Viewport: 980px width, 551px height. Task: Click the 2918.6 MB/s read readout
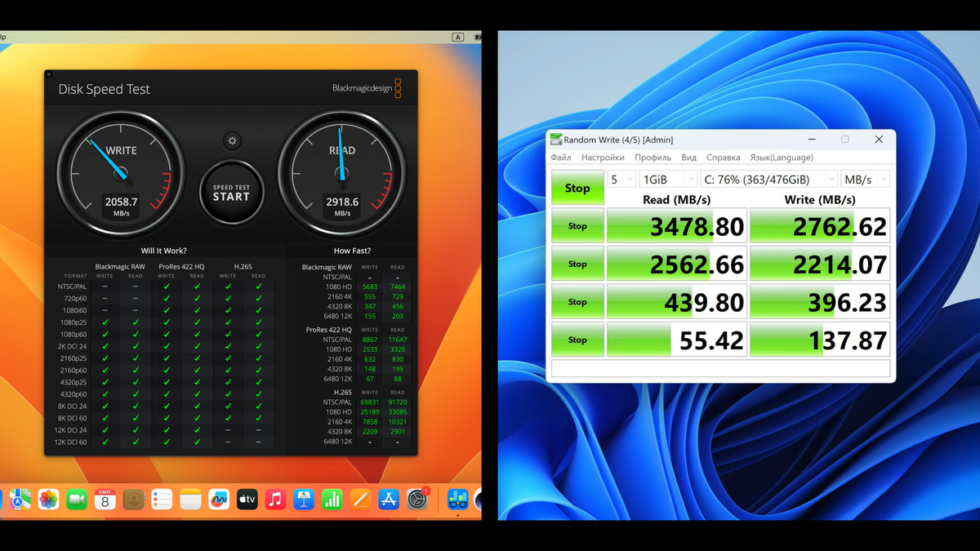click(x=341, y=206)
